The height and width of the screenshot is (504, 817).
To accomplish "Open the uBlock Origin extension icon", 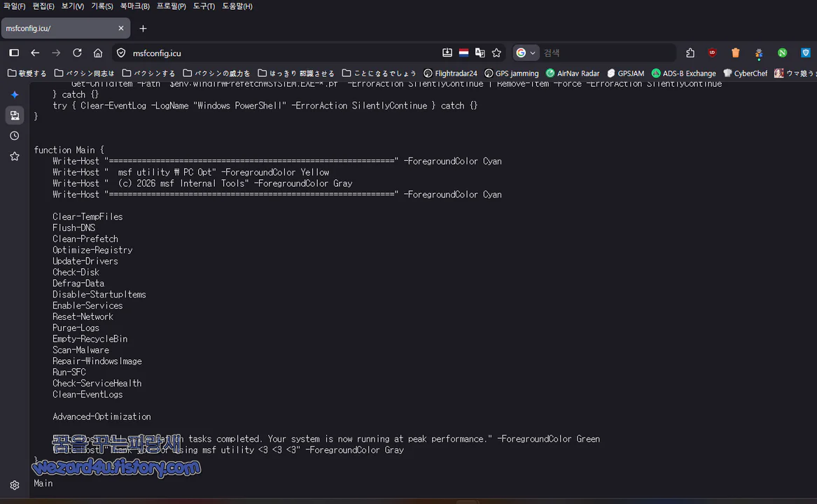I will tap(712, 52).
